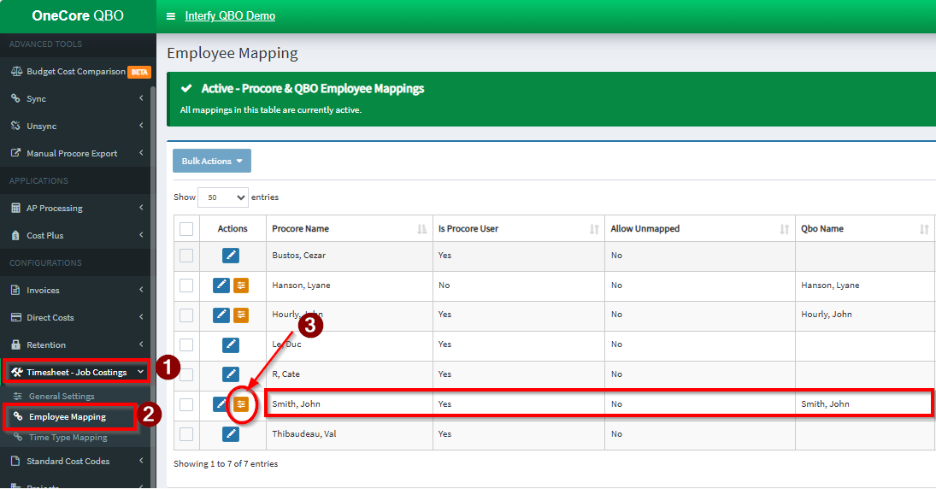Edit the Thibaudeau, Val mapping
The width and height of the screenshot is (936, 489).
coord(230,434)
